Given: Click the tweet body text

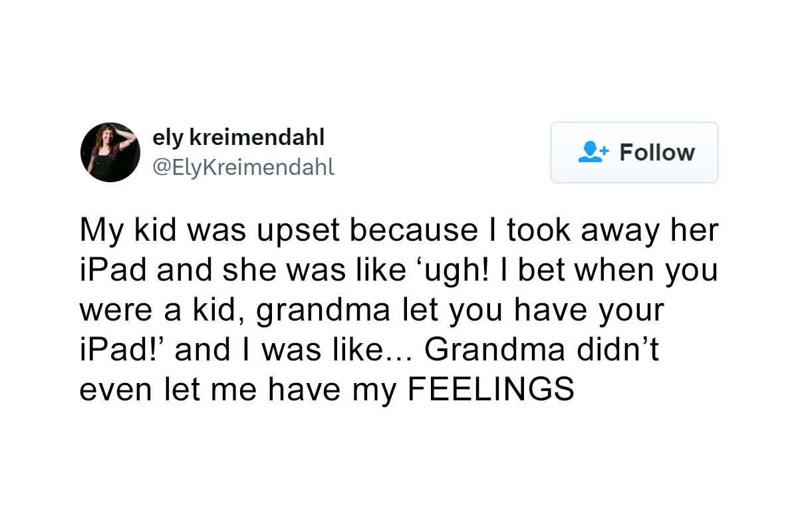Looking at the screenshot, I should coord(399,309).
